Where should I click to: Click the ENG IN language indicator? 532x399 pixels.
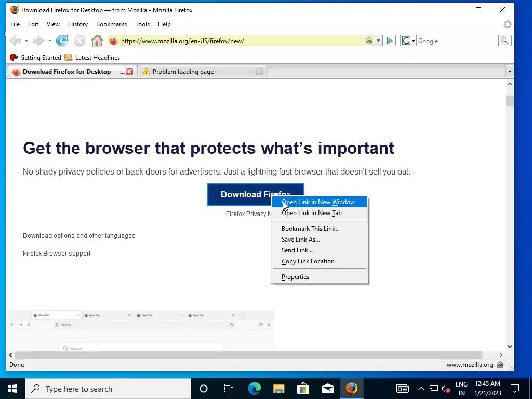coord(461,389)
